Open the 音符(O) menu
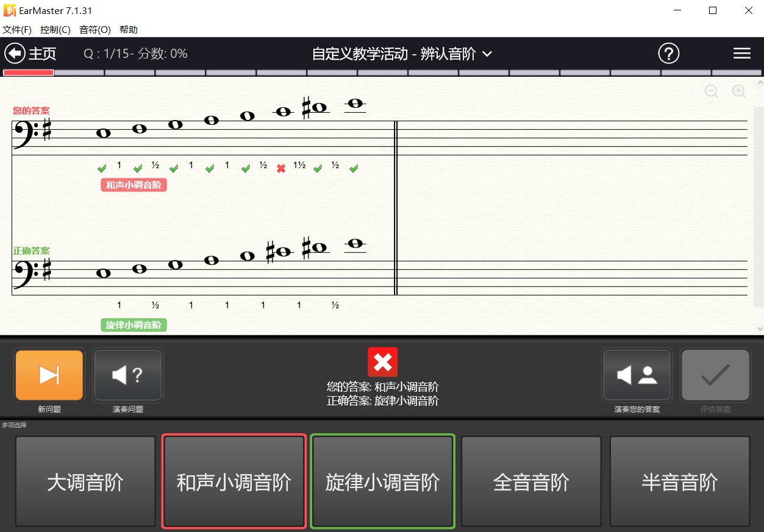Viewport: 764px width, 532px height. tap(95, 29)
